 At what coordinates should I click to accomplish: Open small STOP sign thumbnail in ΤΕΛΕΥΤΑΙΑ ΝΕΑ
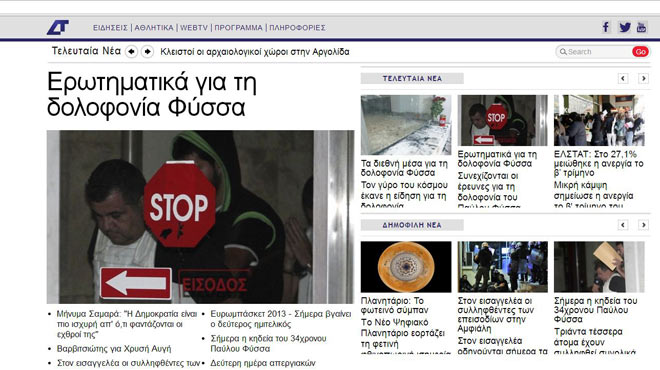(x=503, y=120)
